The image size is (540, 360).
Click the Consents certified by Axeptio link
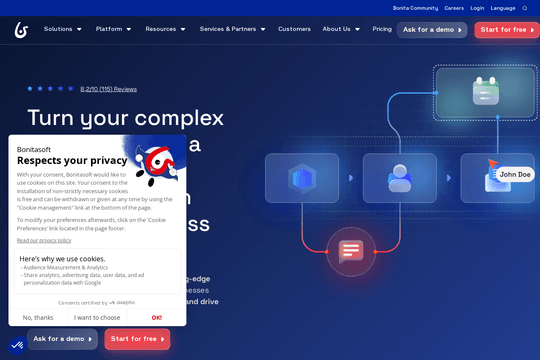click(x=96, y=303)
